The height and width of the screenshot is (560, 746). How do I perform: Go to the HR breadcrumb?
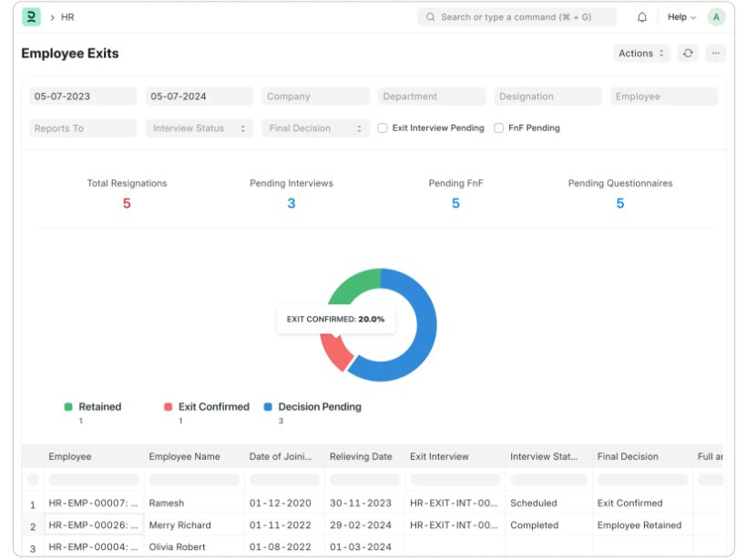67,17
